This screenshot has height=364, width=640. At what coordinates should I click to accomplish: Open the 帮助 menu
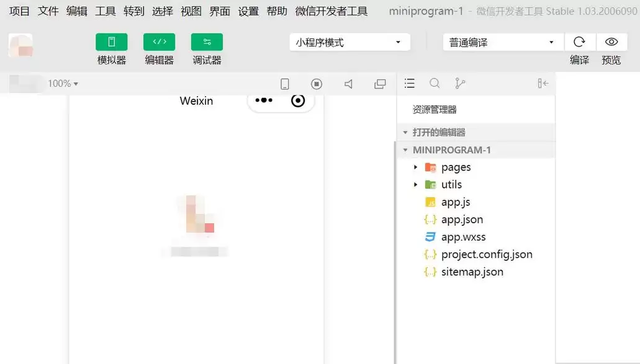pos(277,11)
